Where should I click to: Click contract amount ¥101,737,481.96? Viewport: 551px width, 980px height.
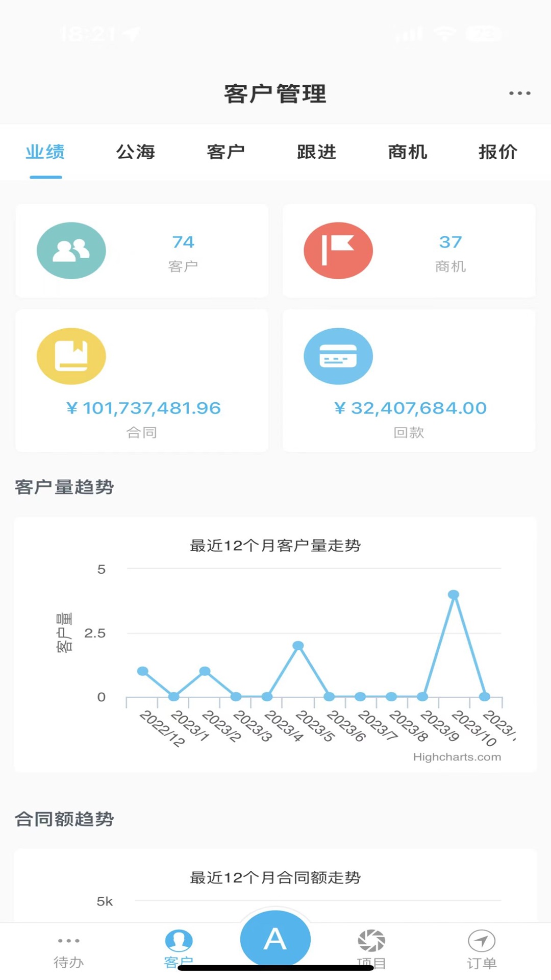click(143, 408)
